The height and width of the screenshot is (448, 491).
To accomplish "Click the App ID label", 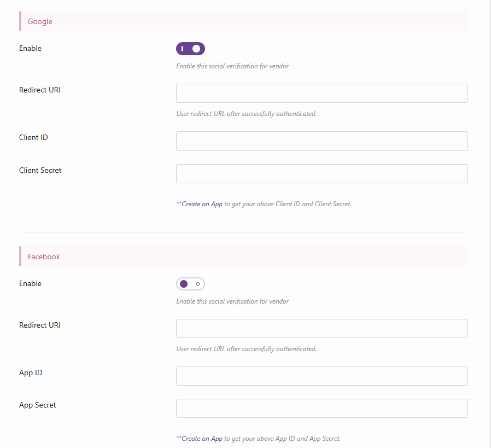I will point(31,373).
